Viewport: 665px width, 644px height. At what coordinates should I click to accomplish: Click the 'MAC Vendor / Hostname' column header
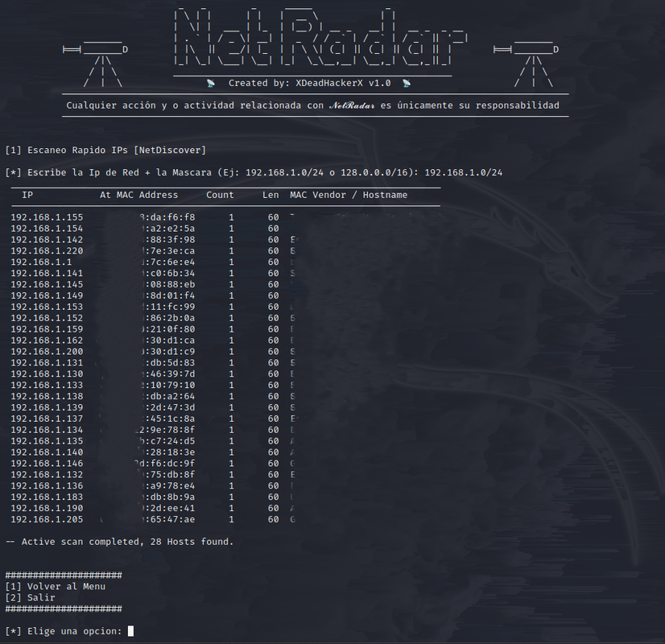click(x=349, y=195)
